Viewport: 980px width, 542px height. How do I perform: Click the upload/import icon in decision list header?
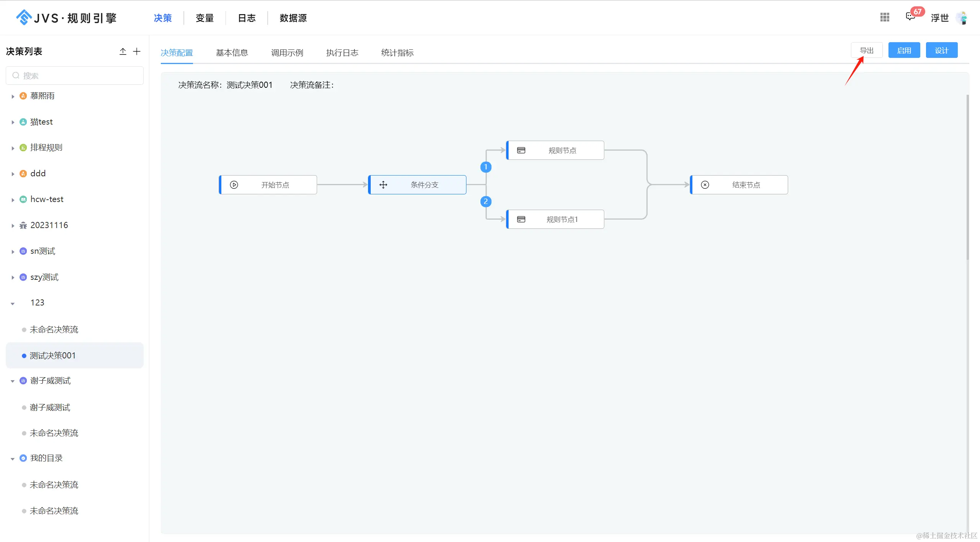coord(123,51)
